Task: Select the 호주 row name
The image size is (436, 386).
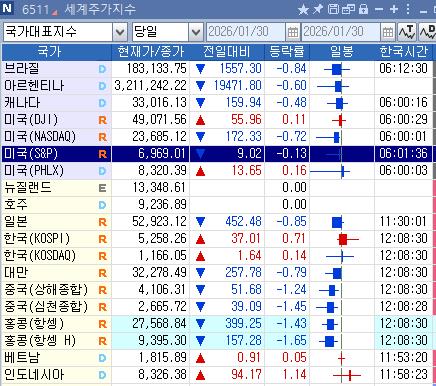Action: pos(16,205)
